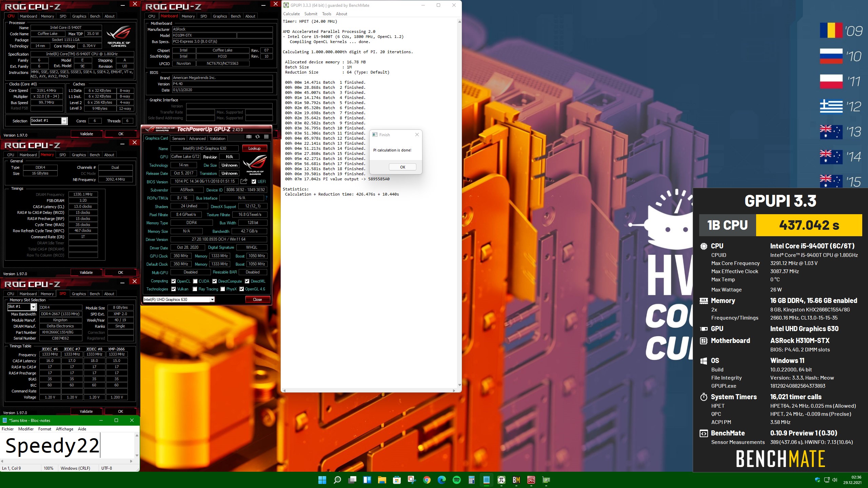This screenshot has width=868, height=488.
Task: Click 'Calculation + Reduction time' statistics line
Action: [x=342, y=194]
